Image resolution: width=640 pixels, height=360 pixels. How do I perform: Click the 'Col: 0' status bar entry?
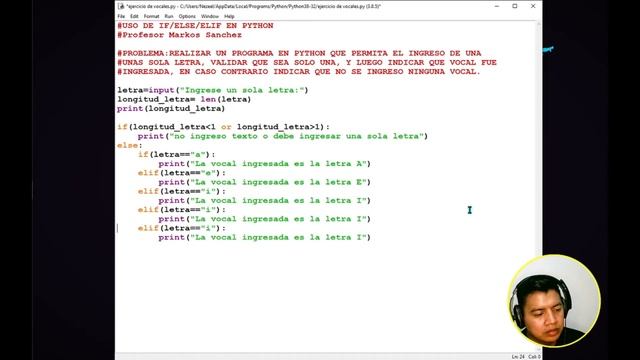click(534, 357)
